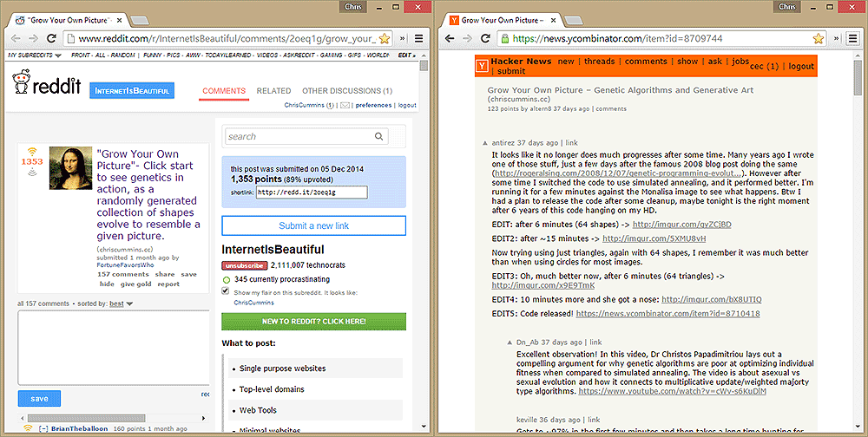Click NEW TO REDDIT? CLICK HERE! banner

[314, 322]
